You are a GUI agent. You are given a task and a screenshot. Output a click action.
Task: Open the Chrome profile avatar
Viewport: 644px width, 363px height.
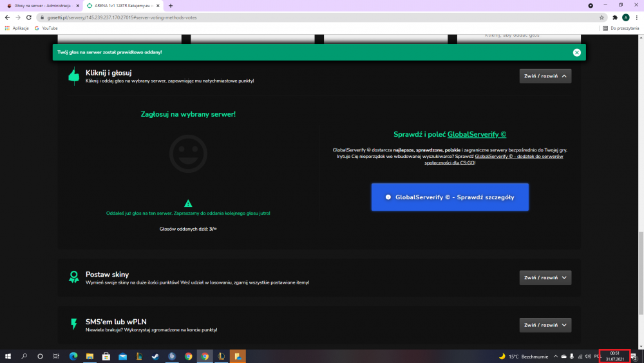625,17
